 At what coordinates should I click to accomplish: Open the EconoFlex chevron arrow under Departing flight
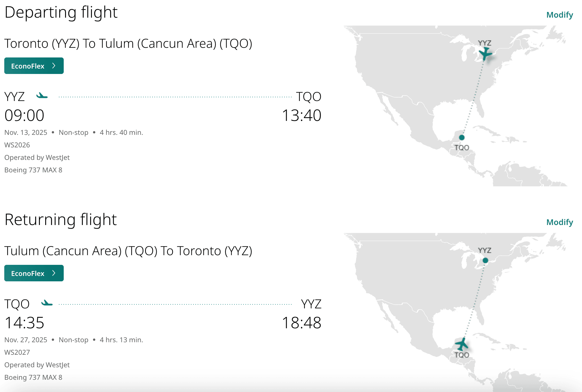click(54, 66)
